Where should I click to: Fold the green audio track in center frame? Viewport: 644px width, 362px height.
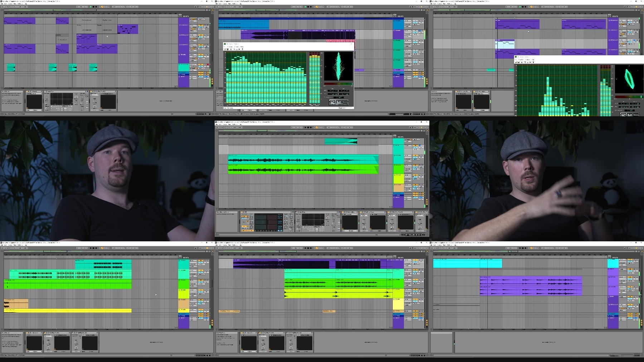click(x=394, y=165)
